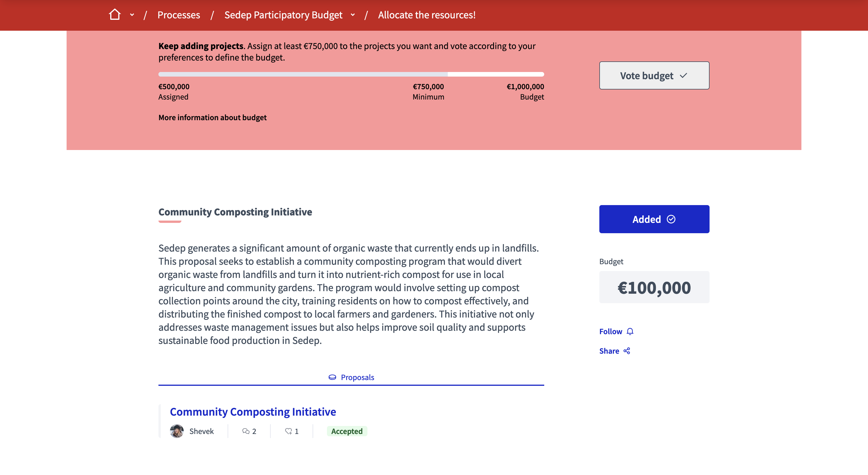
Task: Click the Share network icon
Action: [626, 351]
